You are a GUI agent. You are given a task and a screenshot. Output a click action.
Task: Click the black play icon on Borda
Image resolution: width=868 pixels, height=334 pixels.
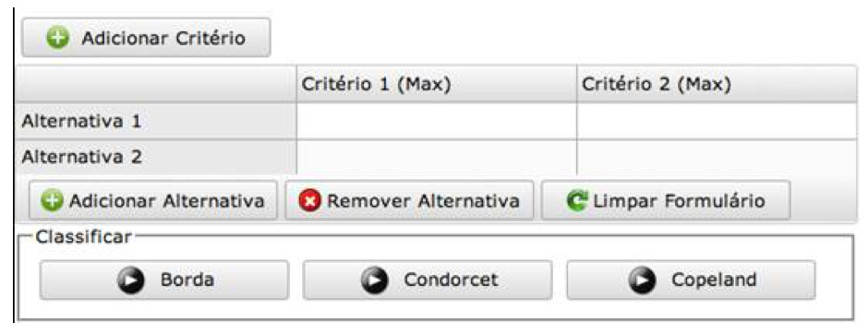[131, 280]
